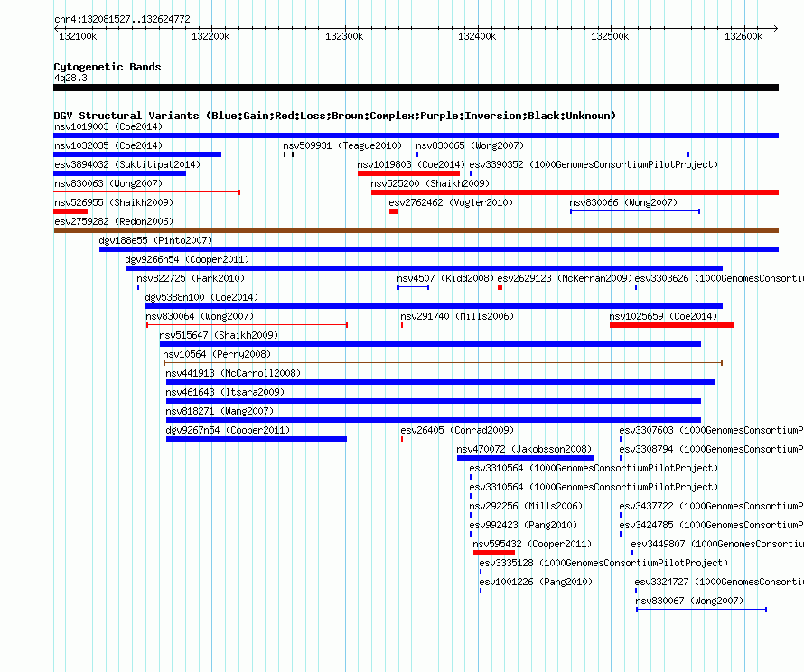
Task: Open nsv292256 (Mills2006) label
Action: (526, 506)
